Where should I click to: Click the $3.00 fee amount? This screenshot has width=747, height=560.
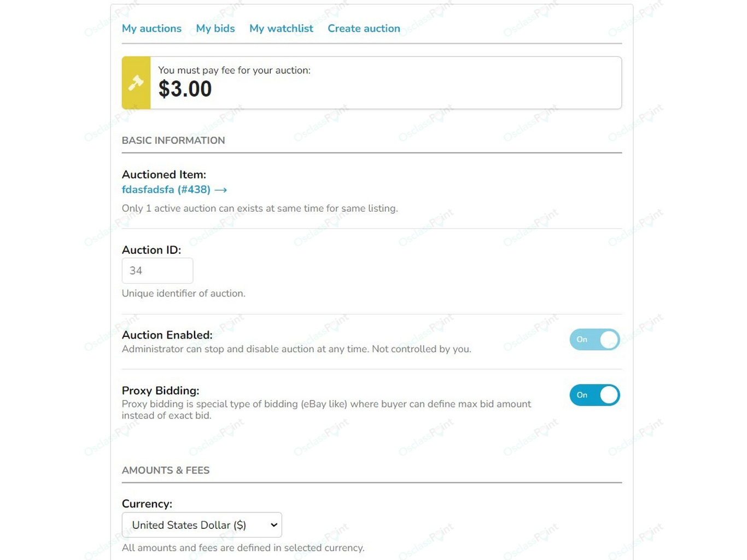coord(185,89)
